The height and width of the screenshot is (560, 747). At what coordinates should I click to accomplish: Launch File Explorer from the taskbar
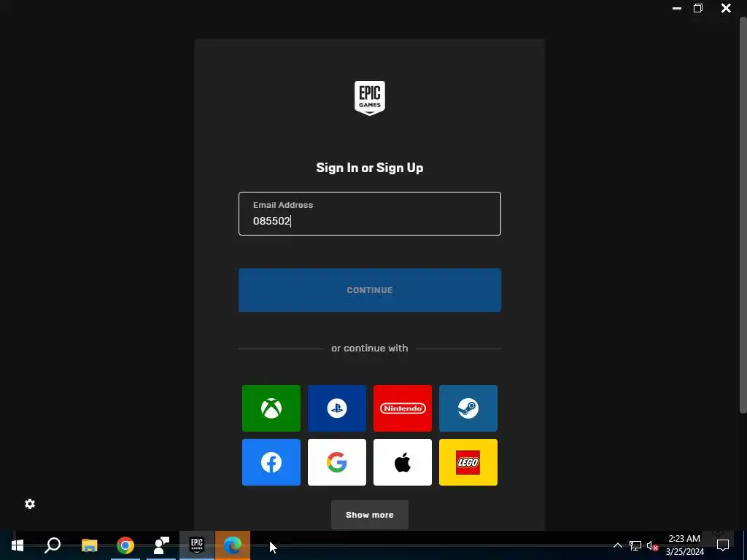(x=89, y=545)
